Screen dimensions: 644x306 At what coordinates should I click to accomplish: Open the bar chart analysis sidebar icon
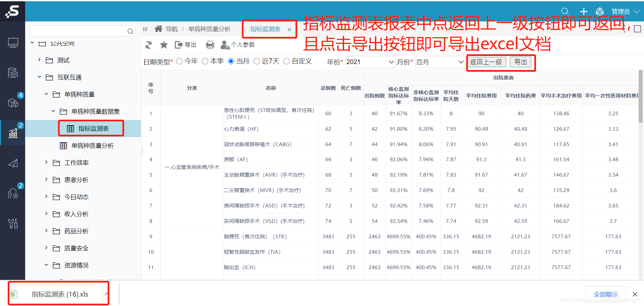13,133
